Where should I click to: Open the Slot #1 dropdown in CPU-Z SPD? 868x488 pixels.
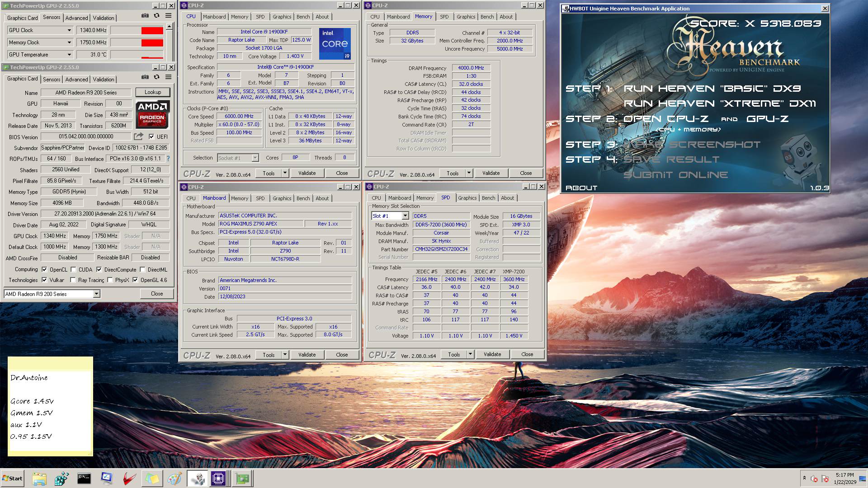point(405,216)
